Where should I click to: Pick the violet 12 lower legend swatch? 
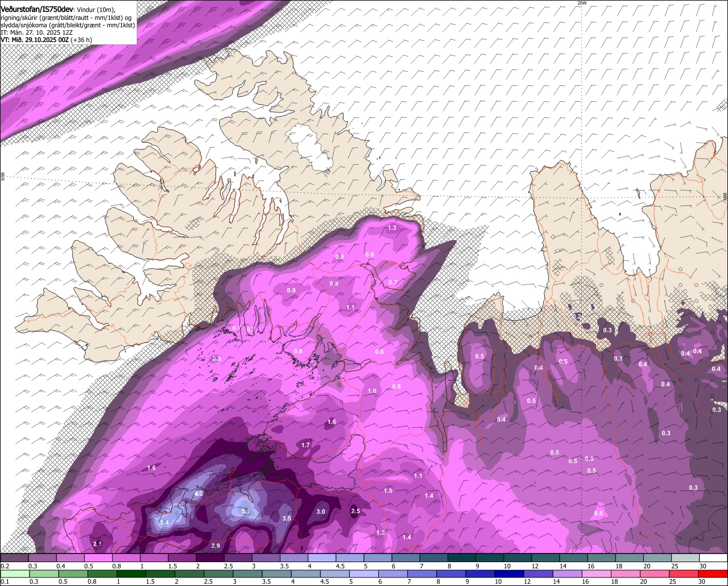click(539, 573)
